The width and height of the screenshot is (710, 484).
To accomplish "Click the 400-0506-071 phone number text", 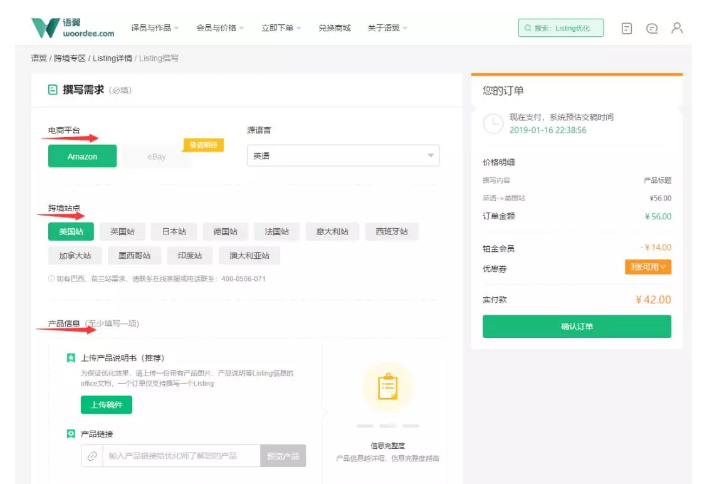I will pos(244,279).
